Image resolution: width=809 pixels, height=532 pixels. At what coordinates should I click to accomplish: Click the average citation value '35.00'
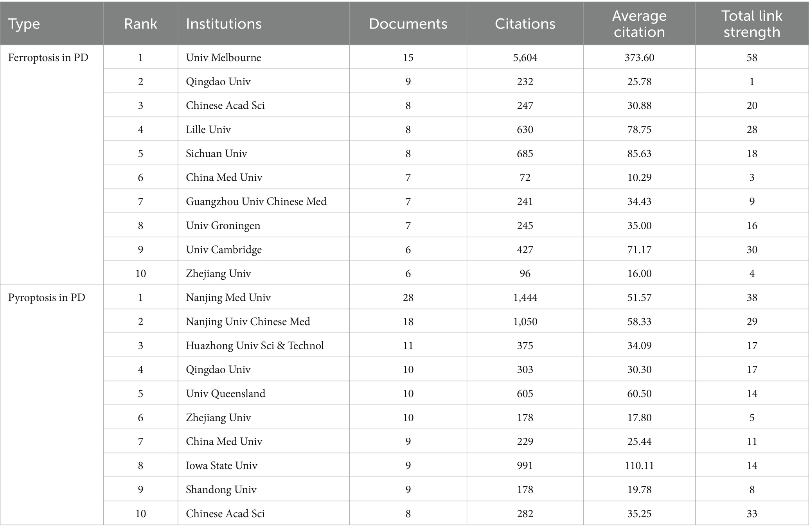coord(639,226)
